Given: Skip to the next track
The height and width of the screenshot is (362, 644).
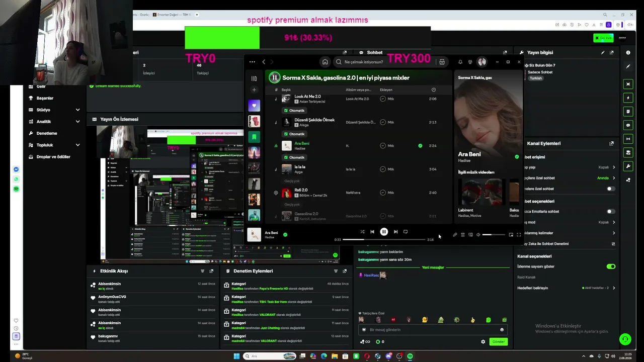Looking at the screenshot, I should click(x=395, y=232).
